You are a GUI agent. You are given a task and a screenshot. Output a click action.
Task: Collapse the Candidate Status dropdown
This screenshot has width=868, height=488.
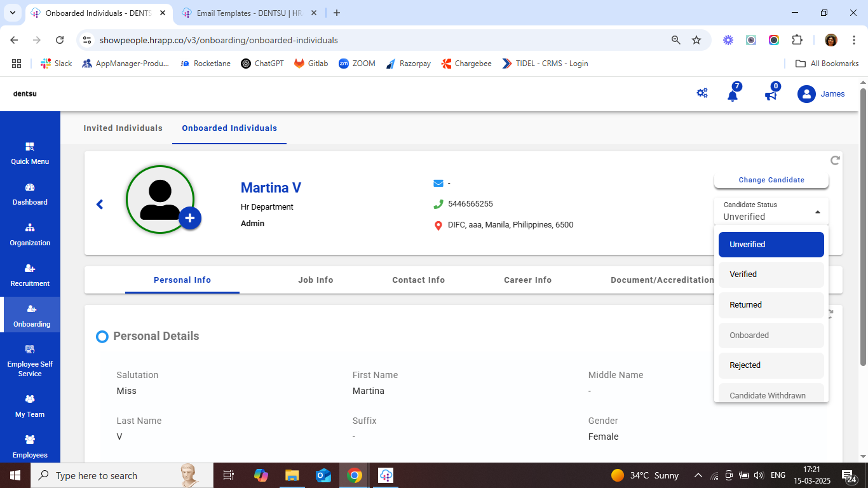[817, 212]
